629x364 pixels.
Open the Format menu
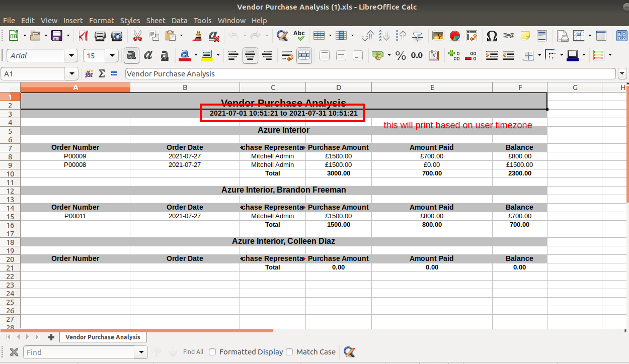102,21
